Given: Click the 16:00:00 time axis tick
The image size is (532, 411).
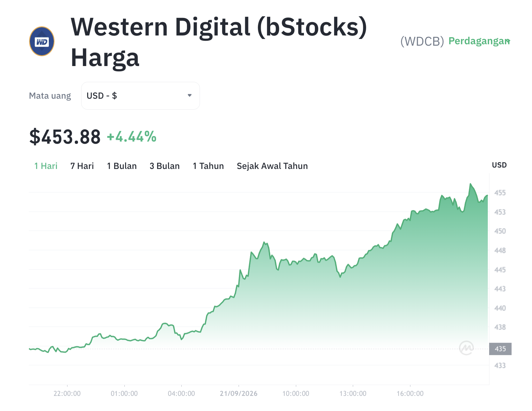Looking at the screenshot, I should (x=410, y=393).
